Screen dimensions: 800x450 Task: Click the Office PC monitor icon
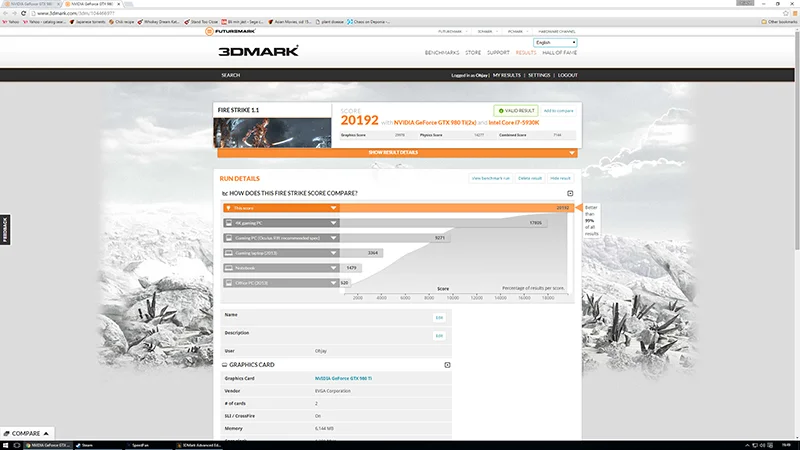pos(229,283)
